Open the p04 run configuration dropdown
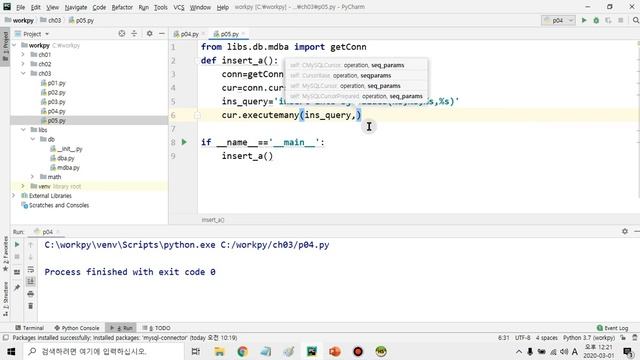 click(558, 20)
